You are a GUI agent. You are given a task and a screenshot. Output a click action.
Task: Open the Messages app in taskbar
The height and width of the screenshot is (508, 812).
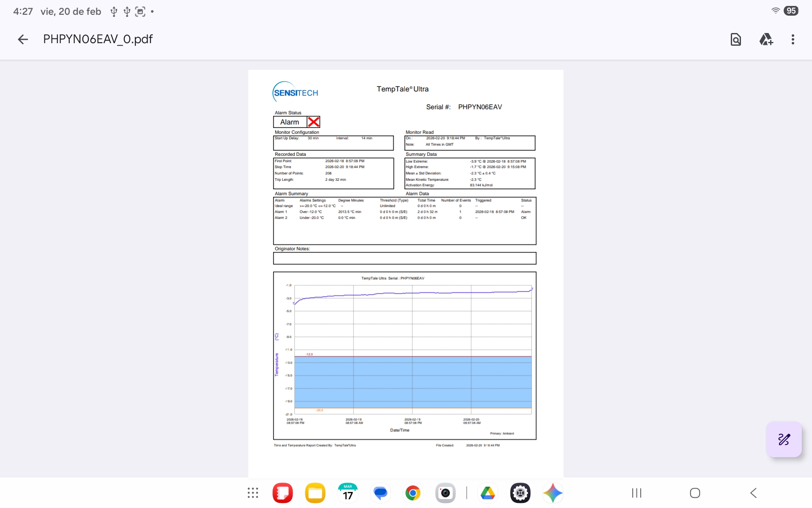click(x=380, y=493)
